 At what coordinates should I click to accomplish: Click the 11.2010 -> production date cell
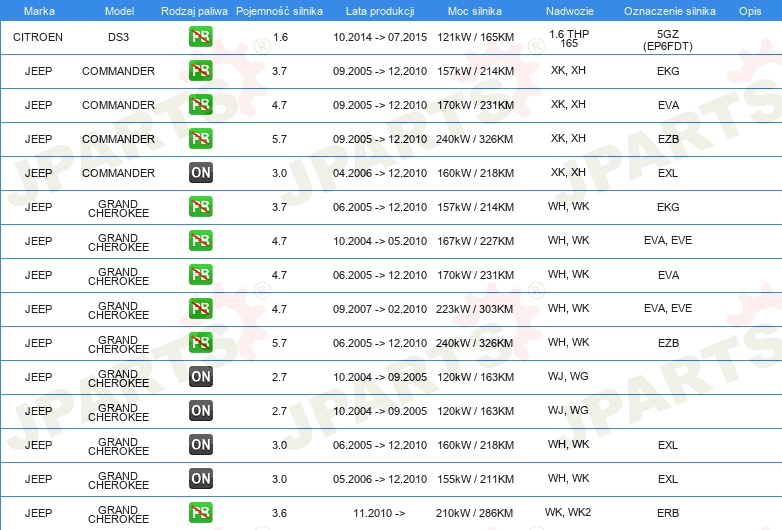(x=380, y=513)
